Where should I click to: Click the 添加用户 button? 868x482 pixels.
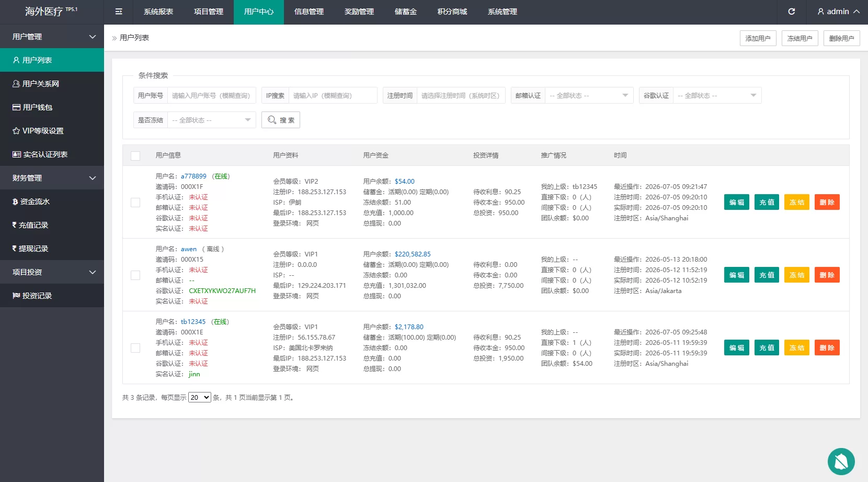coord(758,38)
